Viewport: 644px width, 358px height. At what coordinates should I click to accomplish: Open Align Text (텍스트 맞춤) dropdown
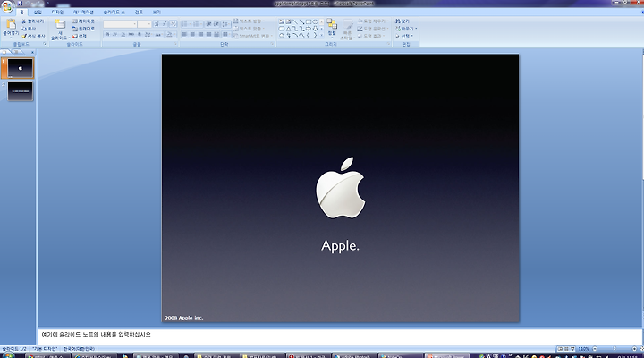click(x=249, y=29)
